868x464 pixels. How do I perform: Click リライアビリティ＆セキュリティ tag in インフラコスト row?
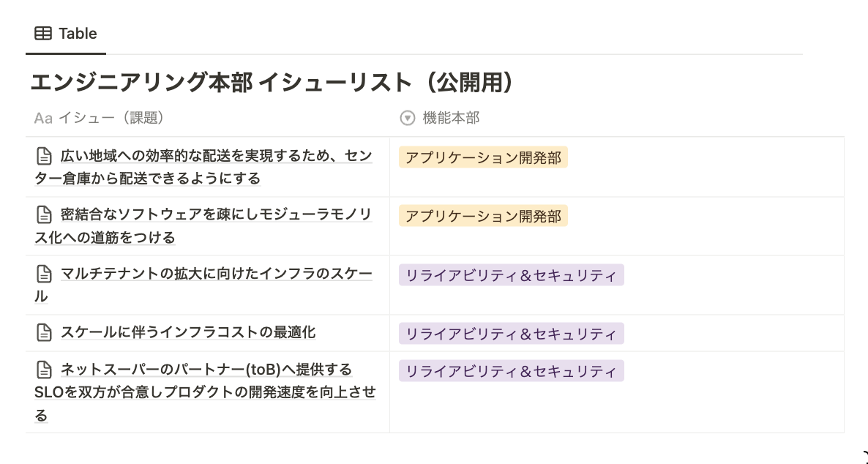click(511, 334)
